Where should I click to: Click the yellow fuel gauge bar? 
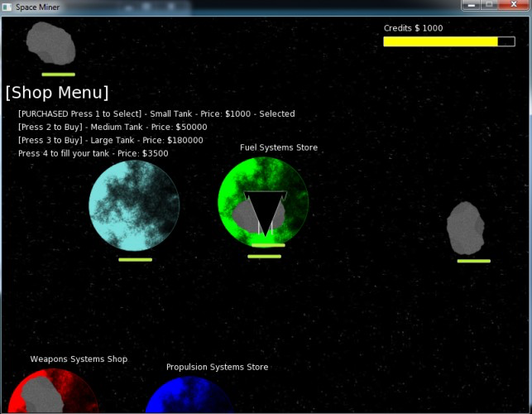pos(449,41)
